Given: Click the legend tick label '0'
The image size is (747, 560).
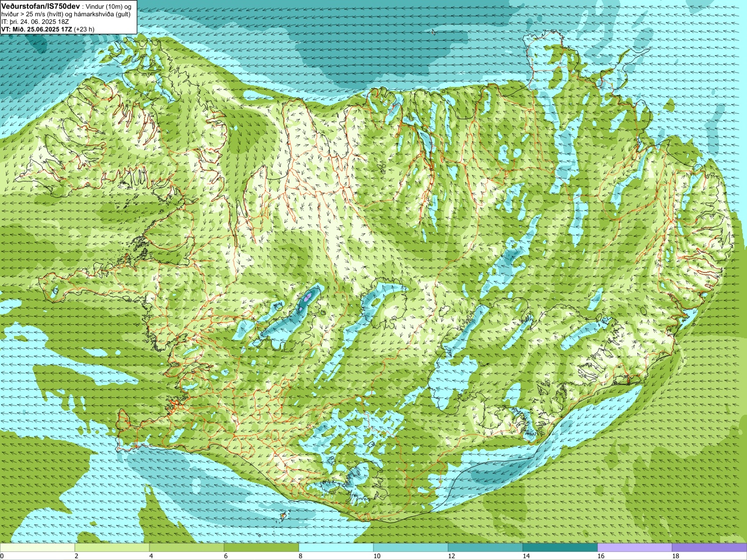Looking at the screenshot, I should click(x=2, y=556).
